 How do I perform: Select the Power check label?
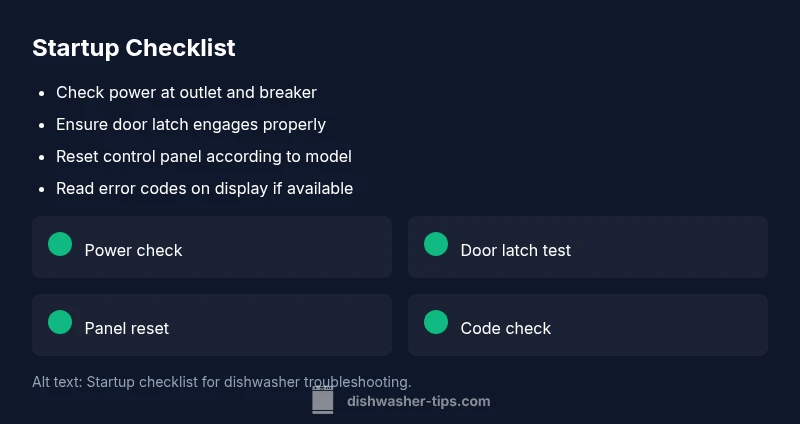coord(133,250)
